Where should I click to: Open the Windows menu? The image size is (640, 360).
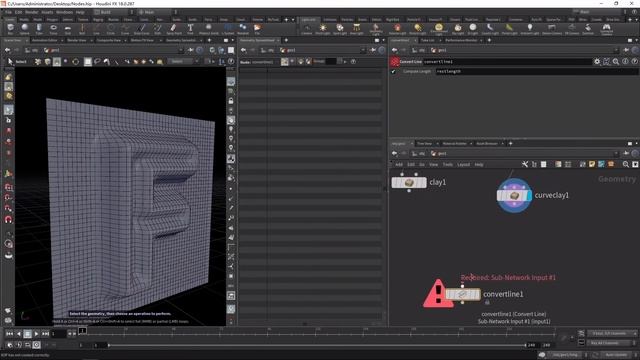[x=64, y=12]
